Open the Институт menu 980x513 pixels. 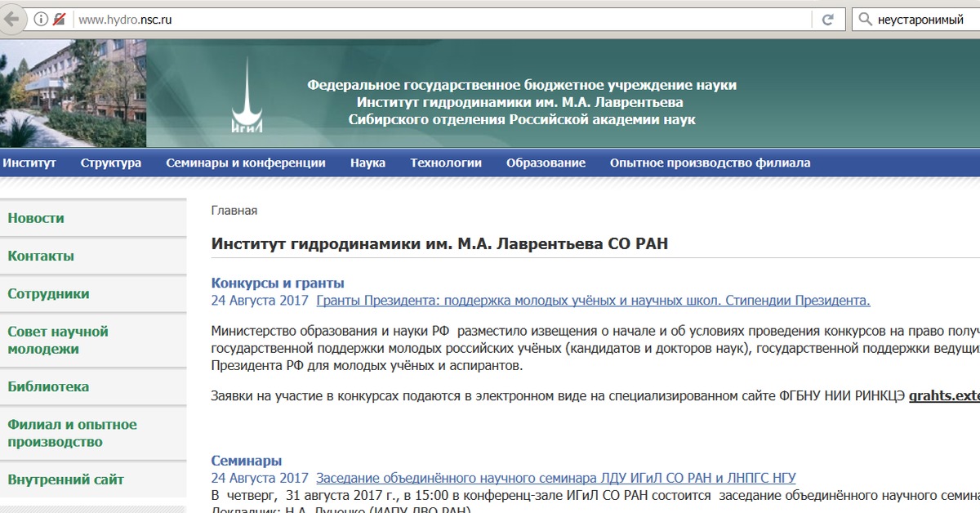pyautogui.click(x=29, y=163)
